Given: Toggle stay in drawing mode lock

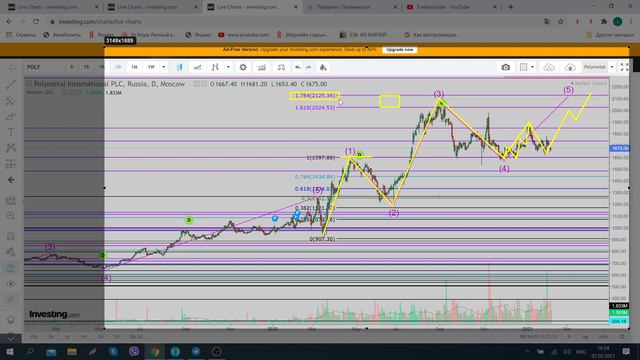Looking at the screenshot, I should (11, 252).
